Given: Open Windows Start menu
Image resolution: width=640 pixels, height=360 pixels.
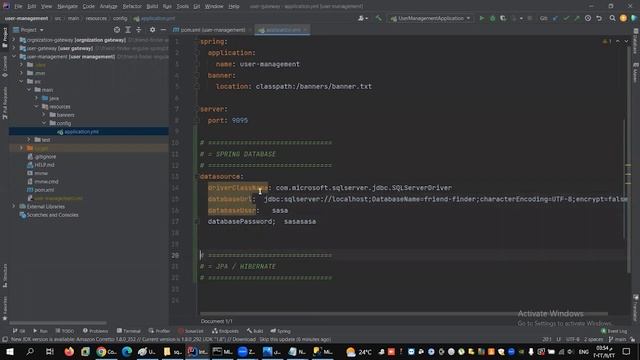Looking at the screenshot, I should pos(9,351).
